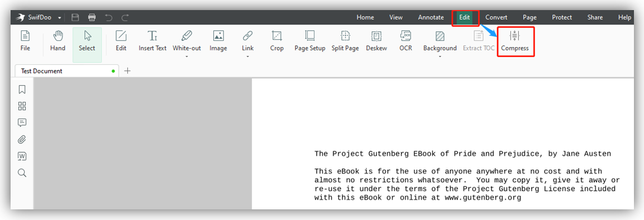The height and width of the screenshot is (220, 644).
Task: Select the Hand tool
Action: coord(58,41)
